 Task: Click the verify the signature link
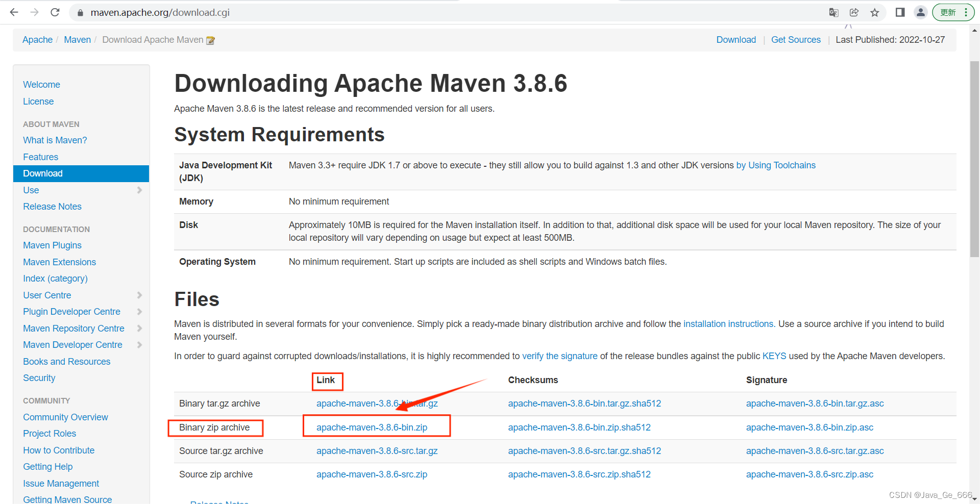(559, 356)
